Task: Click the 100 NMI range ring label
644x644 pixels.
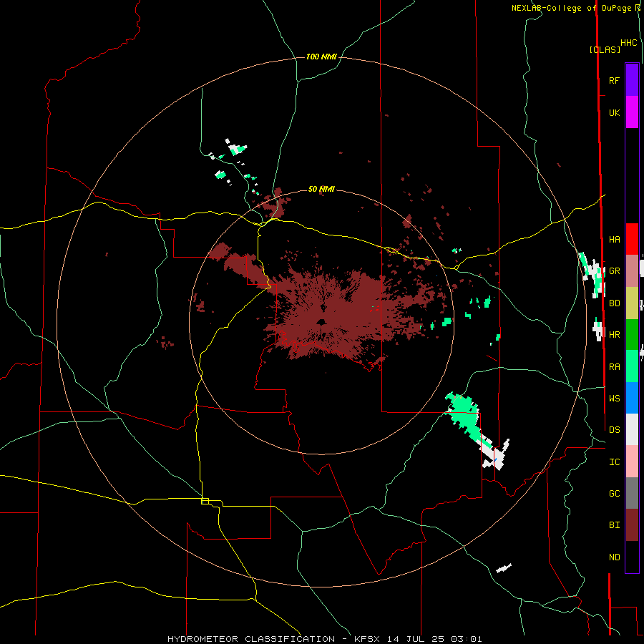Action: [321, 57]
